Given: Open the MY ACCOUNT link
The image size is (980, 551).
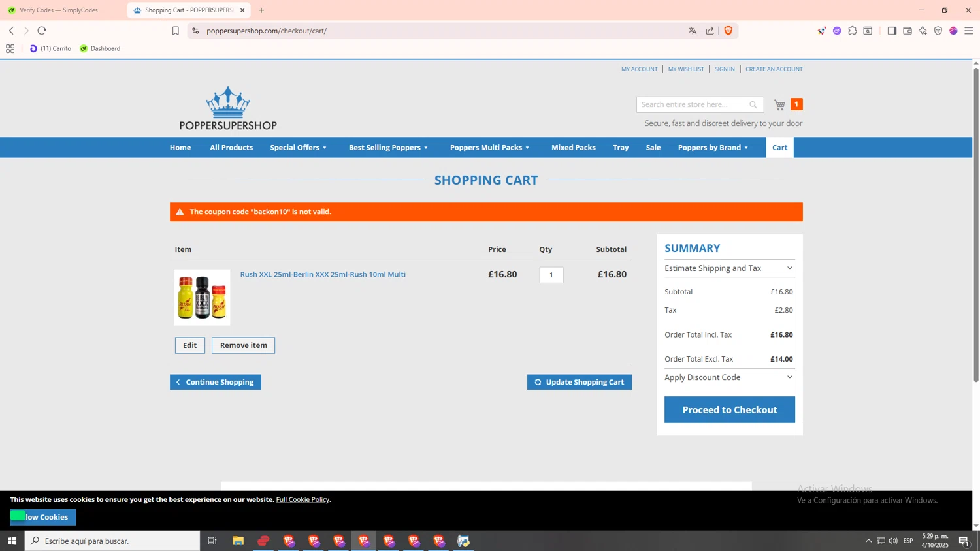Looking at the screenshot, I should (x=639, y=69).
